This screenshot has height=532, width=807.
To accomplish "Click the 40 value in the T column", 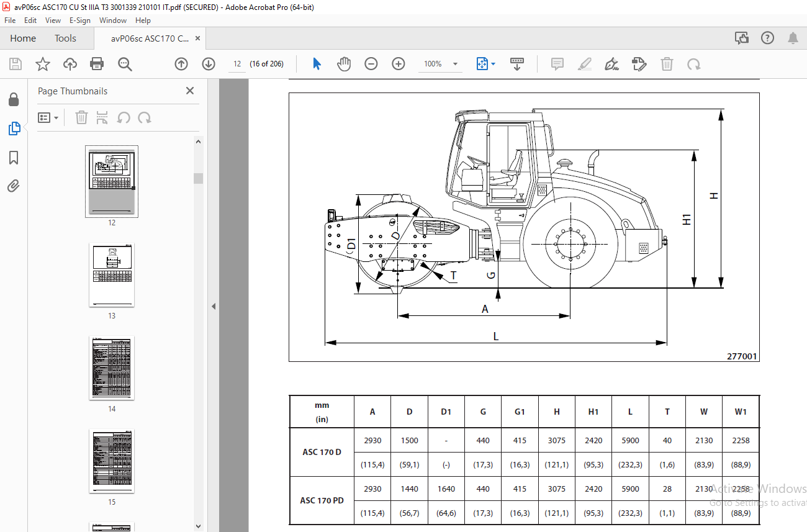I will click(x=667, y=440).
